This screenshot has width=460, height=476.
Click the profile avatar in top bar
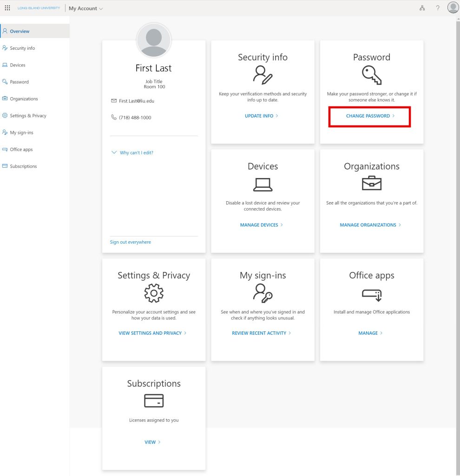pyautogui.click(x=453, y=7)
